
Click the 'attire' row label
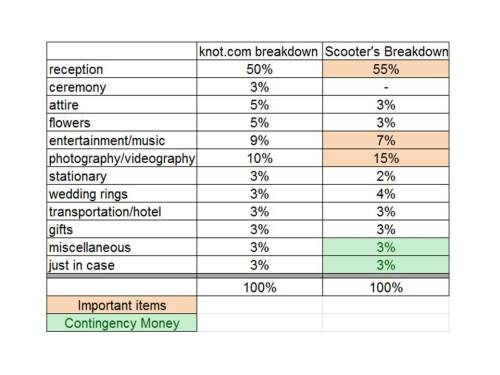pos(122,105)
